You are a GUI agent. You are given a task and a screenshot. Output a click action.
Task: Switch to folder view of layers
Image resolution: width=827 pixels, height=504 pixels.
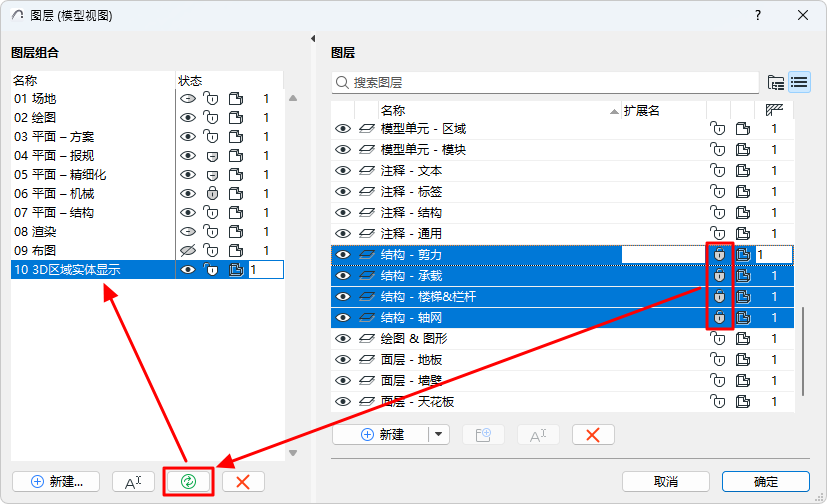[x=775, y=82]
